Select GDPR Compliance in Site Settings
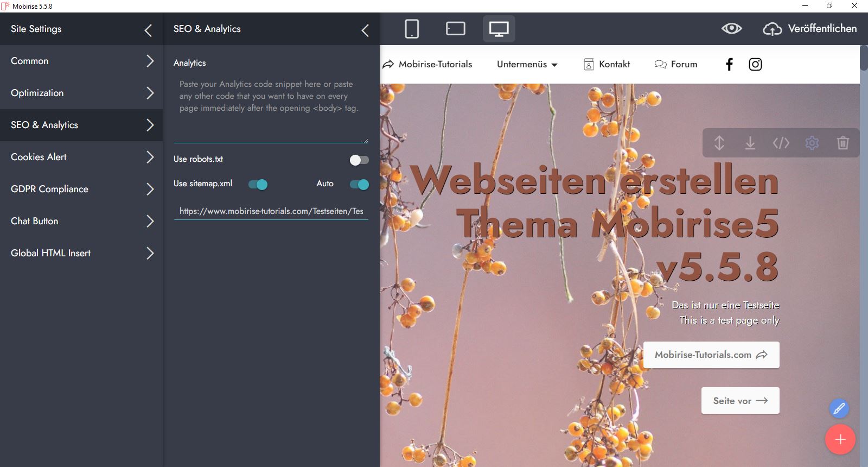This screenshot has height=467, width=868. (81, 189)
